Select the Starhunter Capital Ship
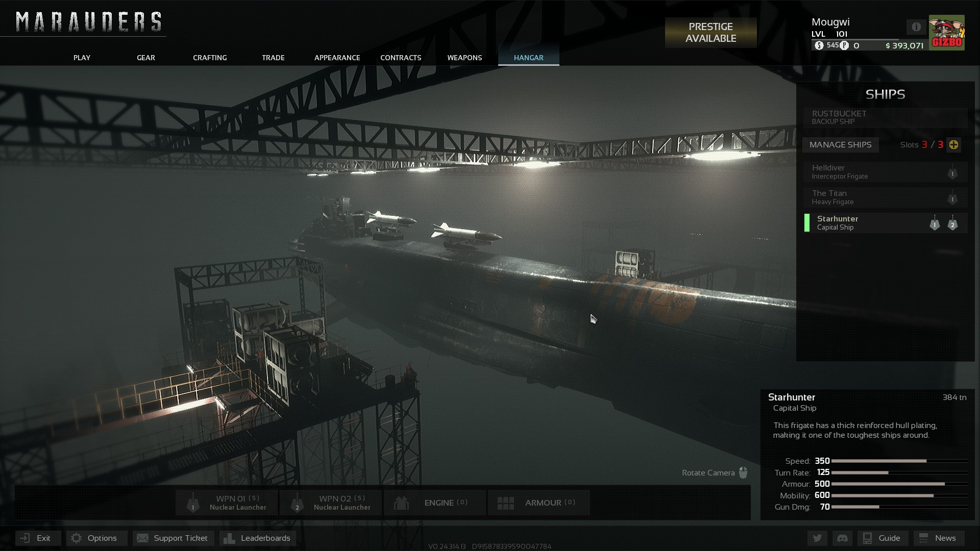 [x=868, y=223]
